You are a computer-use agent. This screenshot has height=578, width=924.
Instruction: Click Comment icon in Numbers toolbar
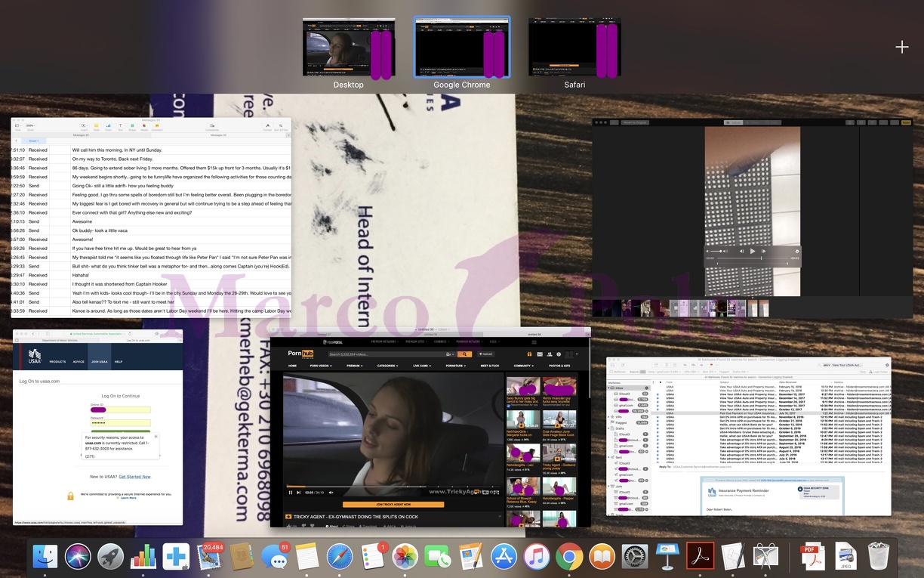157,127
